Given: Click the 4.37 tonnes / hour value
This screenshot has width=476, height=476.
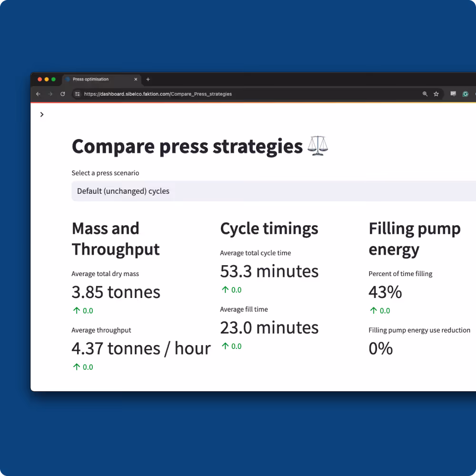Looking at the screenshot, I should coord(141,348).
